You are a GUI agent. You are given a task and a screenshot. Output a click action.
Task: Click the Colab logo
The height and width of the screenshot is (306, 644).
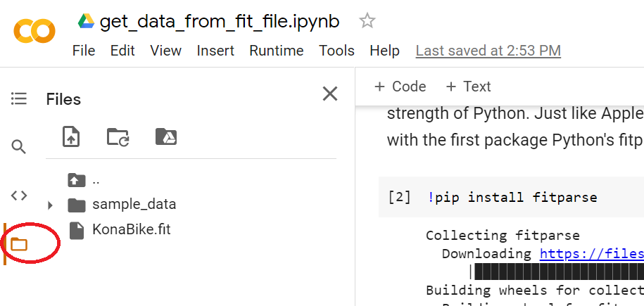point(34,31)
